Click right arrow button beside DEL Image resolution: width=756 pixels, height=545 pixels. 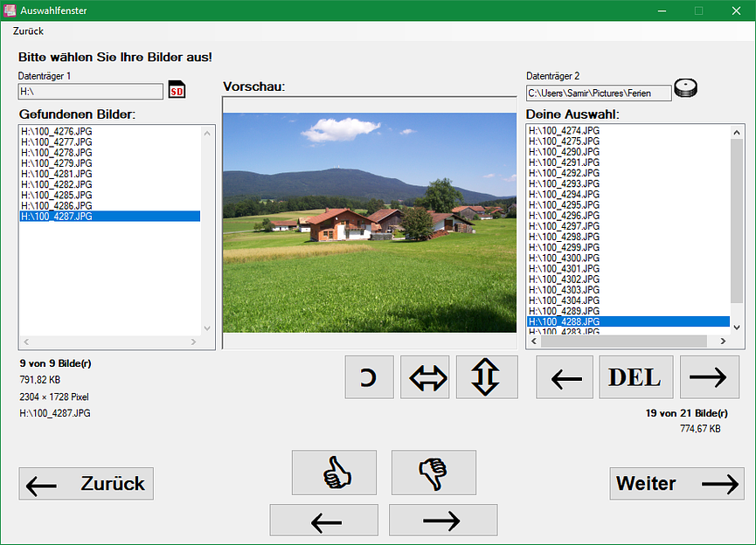pyautogui.click(x=709, y=377)
